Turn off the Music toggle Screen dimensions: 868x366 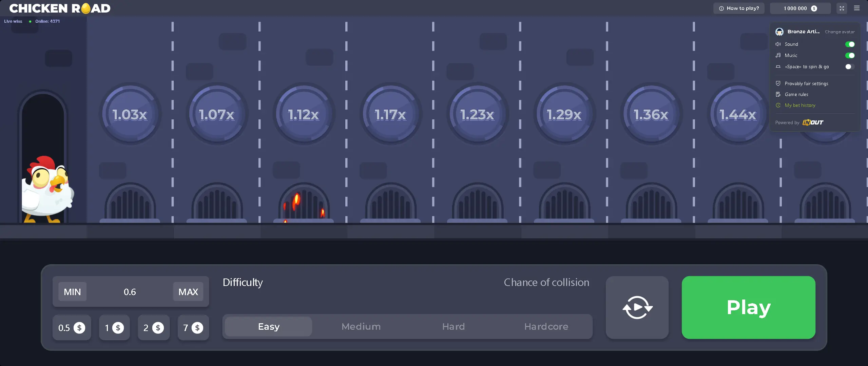[849, 56]
